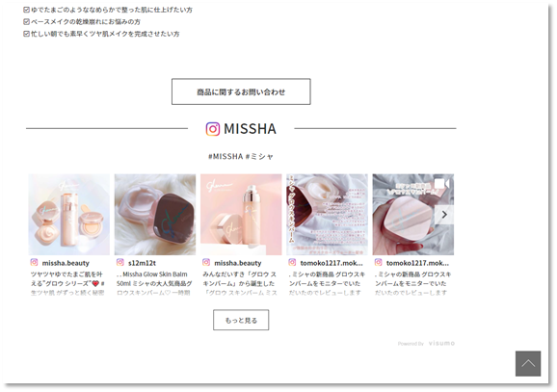Click the video camera icon on last thumbnail
This screenshot has width=557, height=392.
tap(442, 184)
